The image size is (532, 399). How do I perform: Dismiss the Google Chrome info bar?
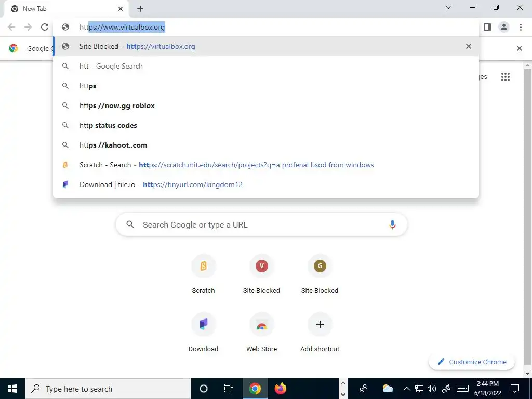click(x=519, y=48)
